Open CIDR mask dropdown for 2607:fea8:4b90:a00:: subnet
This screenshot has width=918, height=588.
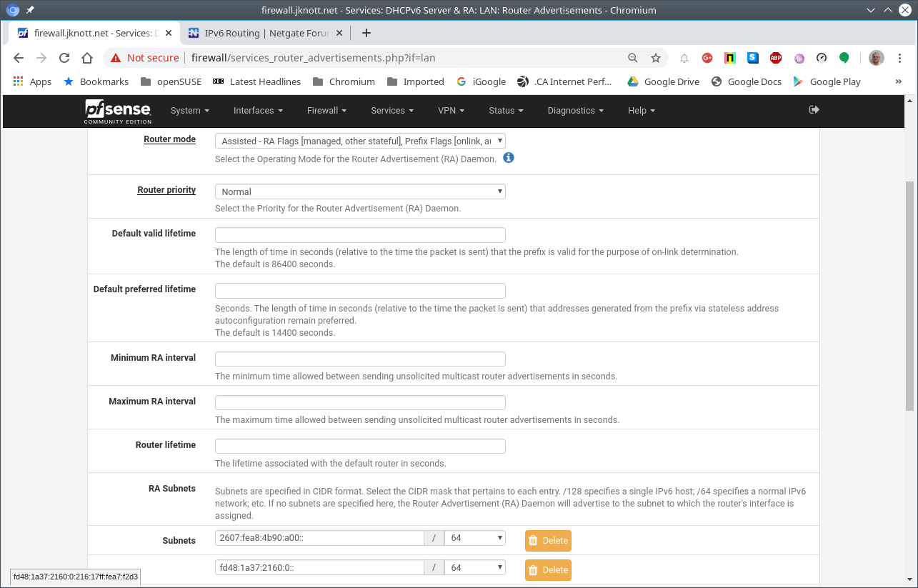[x=474, y=538]
